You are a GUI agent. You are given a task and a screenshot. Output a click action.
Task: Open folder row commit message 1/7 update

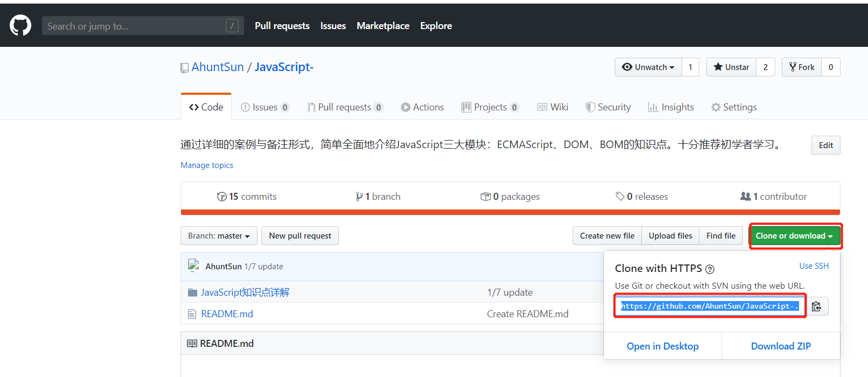pyautogui.click(x=510, y=292)
